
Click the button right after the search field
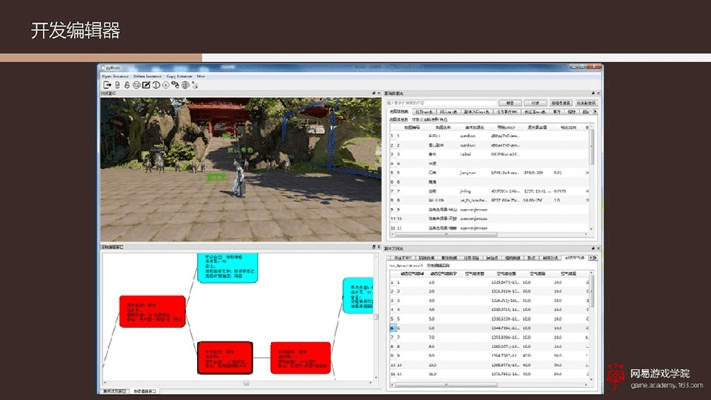click(x=510, y=103)
